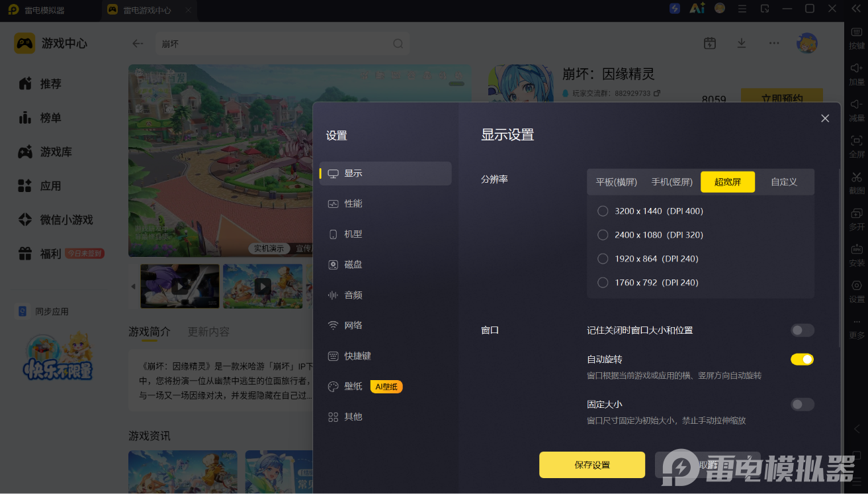Screen dimensions: 868x494
Task: Close the settings dialog
Action: [x=825, y=119]
